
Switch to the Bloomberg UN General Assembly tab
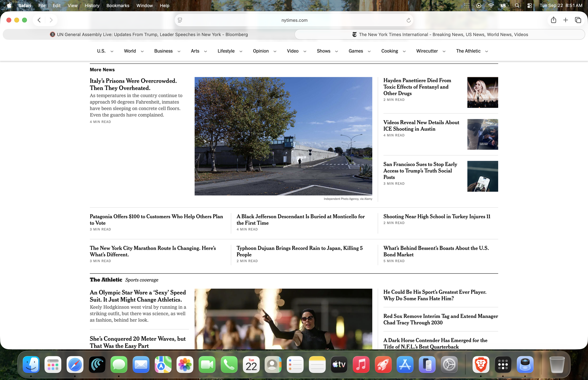(x=149, y=35)
